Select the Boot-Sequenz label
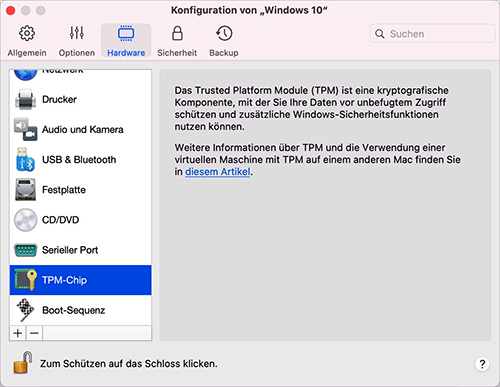 click(x=73, y=310)
